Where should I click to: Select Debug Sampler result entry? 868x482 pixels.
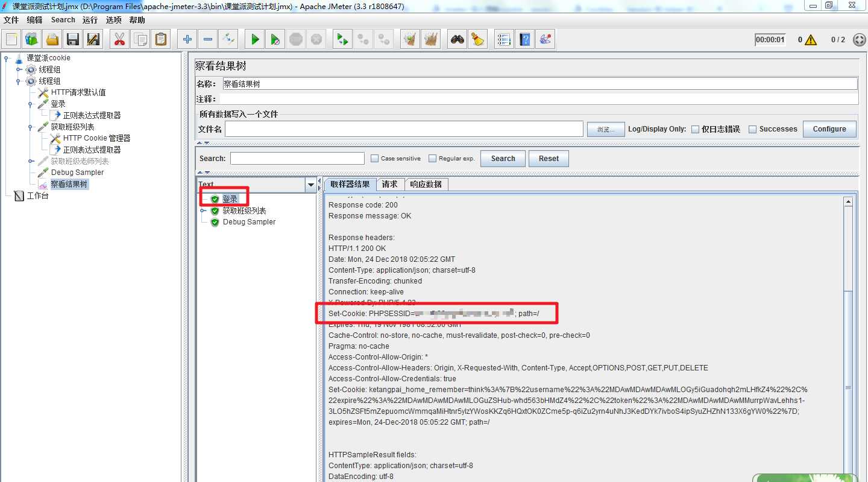[249, 222]
